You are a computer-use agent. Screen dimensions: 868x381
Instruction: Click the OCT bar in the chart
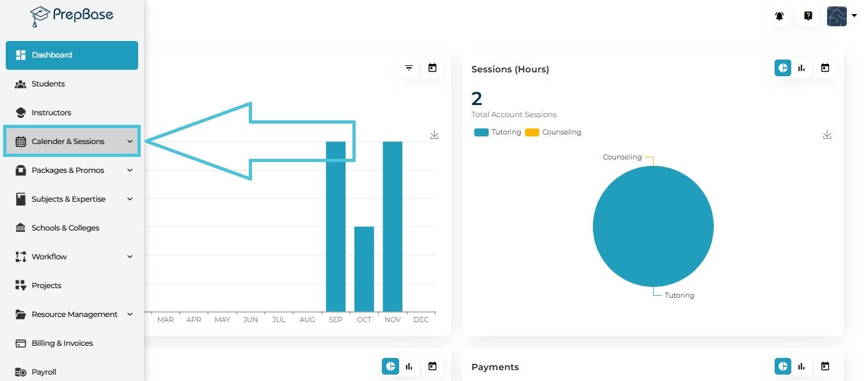coord(364,269)
